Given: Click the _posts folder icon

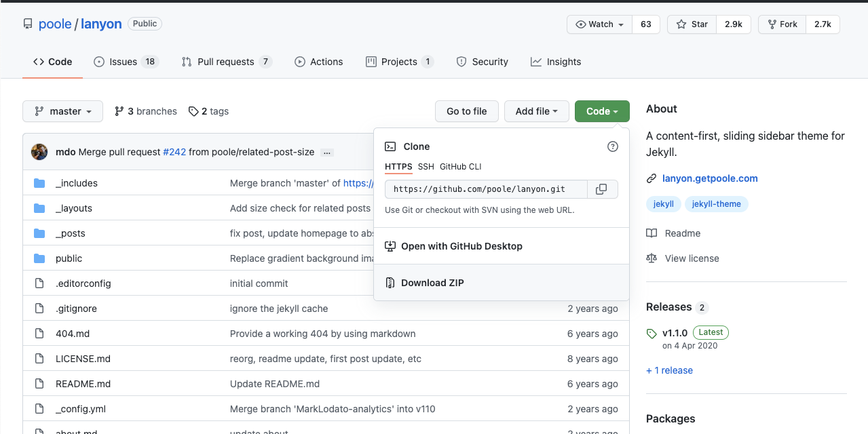Looking at the screenshot, I should click(x=39, y=233).
